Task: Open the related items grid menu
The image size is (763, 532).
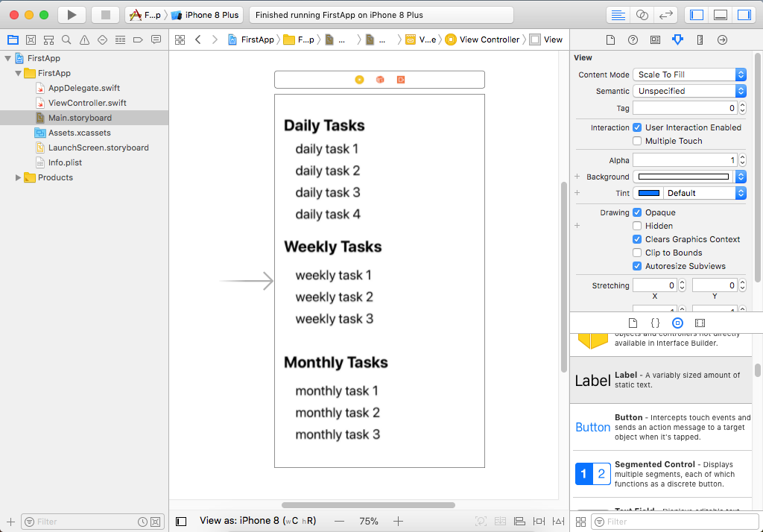Action: [x=180, y=40]
